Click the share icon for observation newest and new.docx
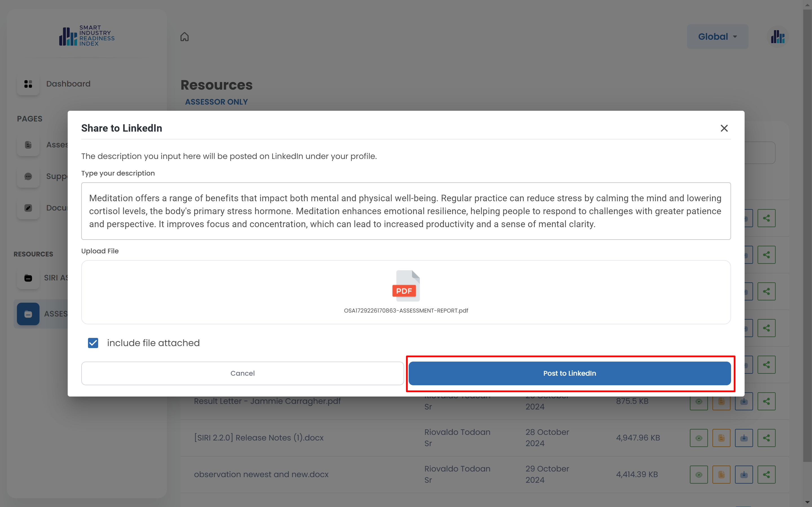The image size is (812, 507). click(x=766, y=475)
